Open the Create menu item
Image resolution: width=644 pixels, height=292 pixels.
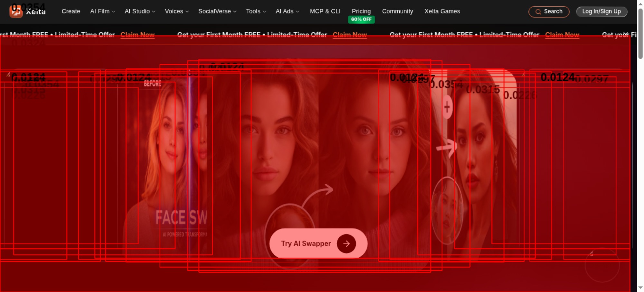tap(71, 11)
